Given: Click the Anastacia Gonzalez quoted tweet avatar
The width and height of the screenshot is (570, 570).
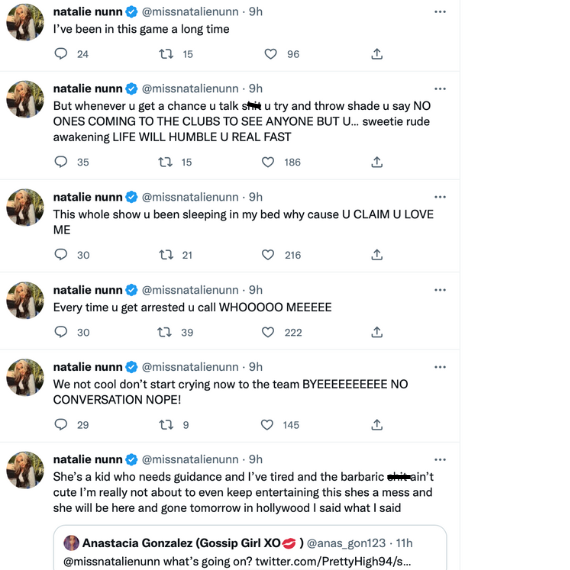Looking at the screenshot, I should click(71, 543).
